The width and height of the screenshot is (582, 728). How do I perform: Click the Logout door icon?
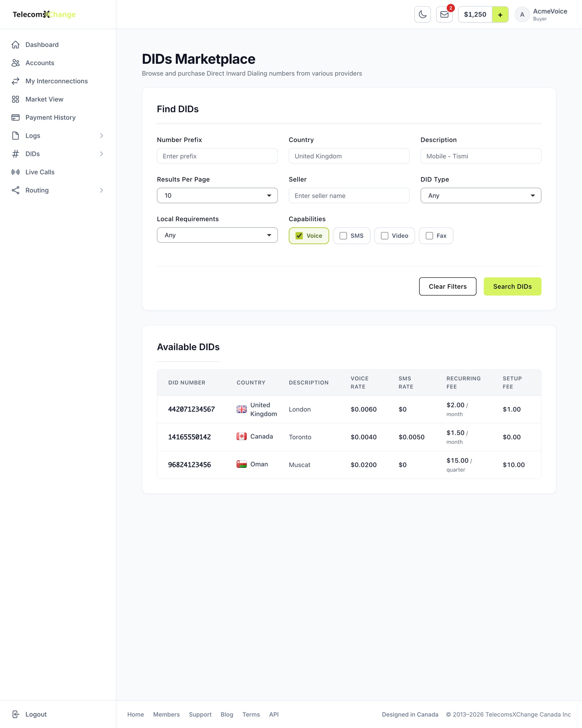pos(15,714)
